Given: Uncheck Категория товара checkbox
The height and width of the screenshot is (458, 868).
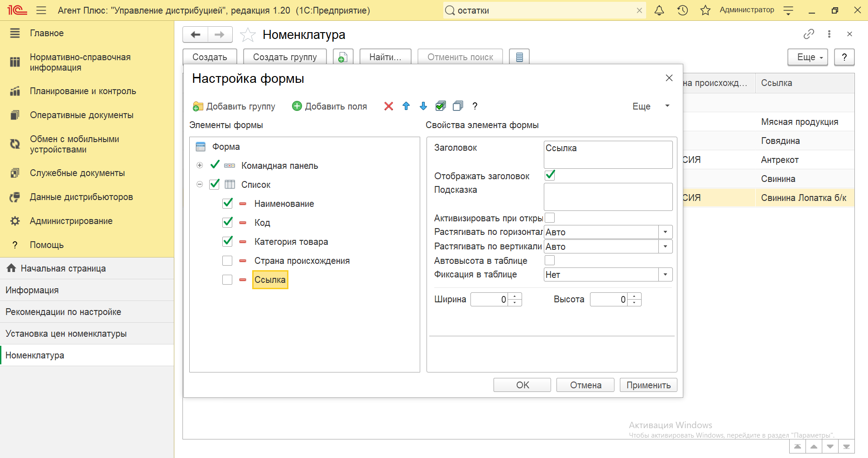Looking at the screenshot, I should [x=228, y=241].
